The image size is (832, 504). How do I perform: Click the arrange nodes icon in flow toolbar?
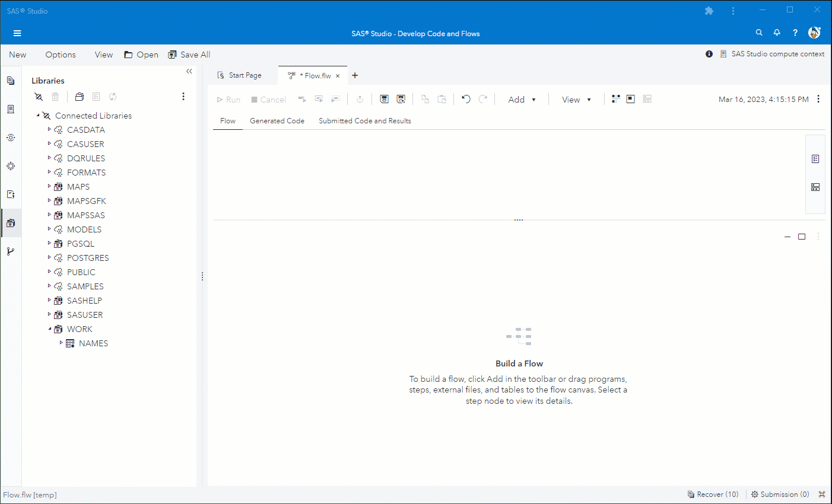(x=616, y=99)
